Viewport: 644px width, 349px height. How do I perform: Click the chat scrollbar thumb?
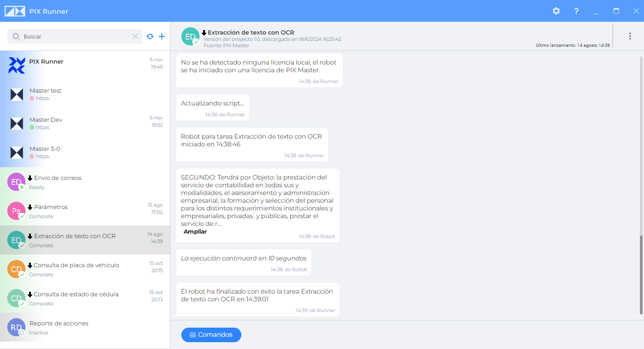(641, 274)
